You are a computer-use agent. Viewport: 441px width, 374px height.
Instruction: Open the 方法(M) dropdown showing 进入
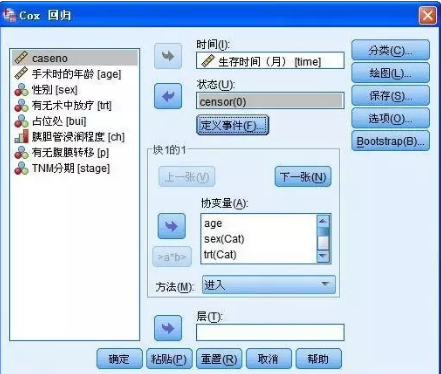(x=269, y=284)
